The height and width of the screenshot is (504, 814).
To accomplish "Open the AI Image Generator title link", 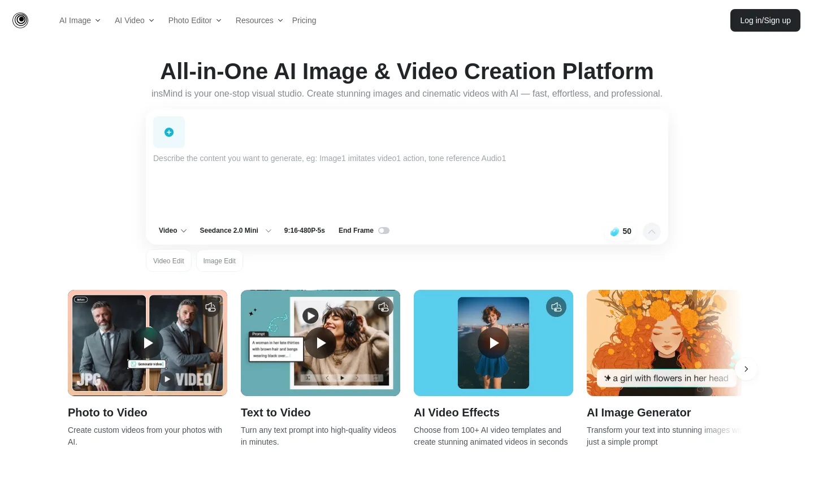I will point(639,412).
